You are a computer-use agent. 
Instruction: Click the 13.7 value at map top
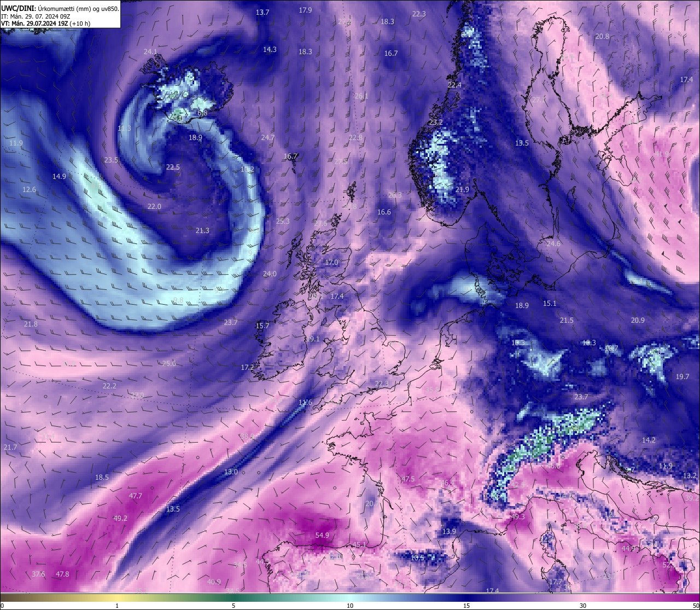click(262, 12)
